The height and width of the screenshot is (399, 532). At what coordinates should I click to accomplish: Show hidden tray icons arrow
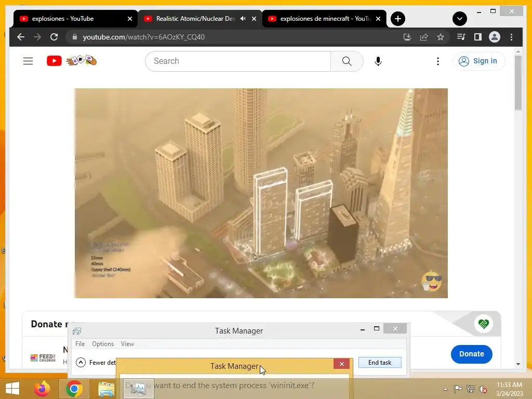click(x=445, y=389)
